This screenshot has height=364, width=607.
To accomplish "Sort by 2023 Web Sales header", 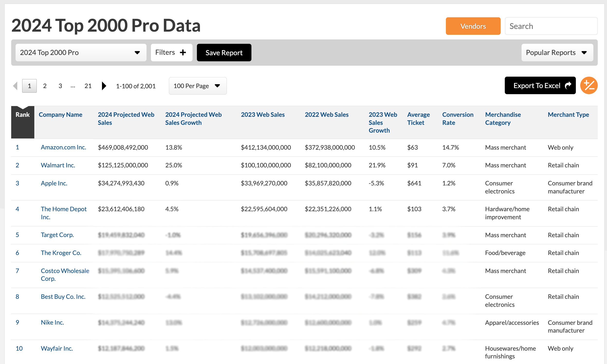I will [x=263, y=115].
